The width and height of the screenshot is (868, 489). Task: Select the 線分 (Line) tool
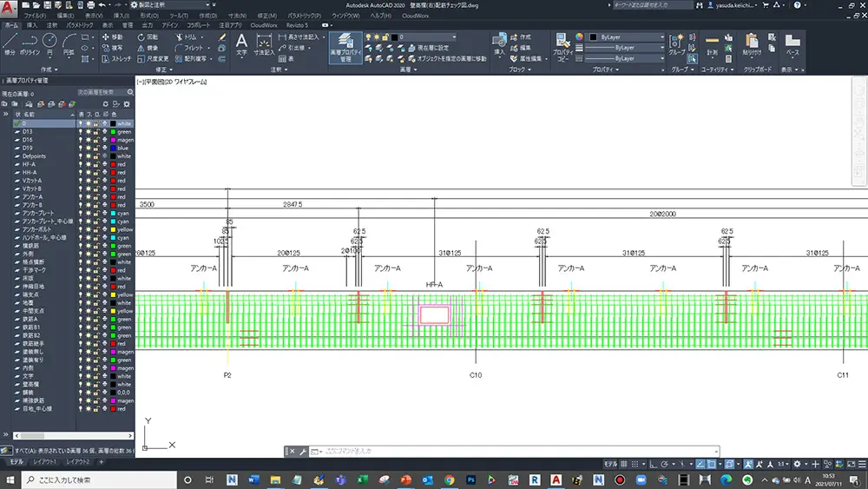click(10, 44)
